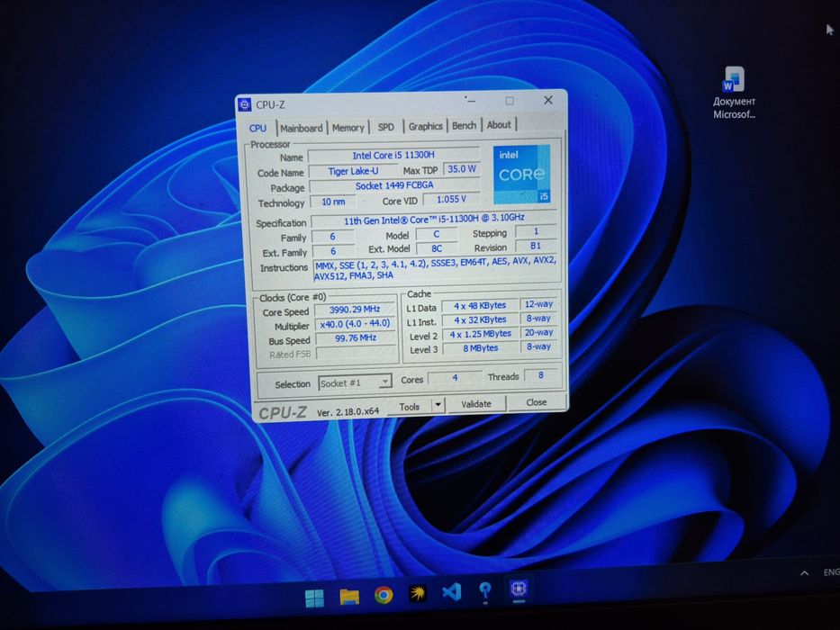Open the Word document on the desktop

tap(734, 93)
